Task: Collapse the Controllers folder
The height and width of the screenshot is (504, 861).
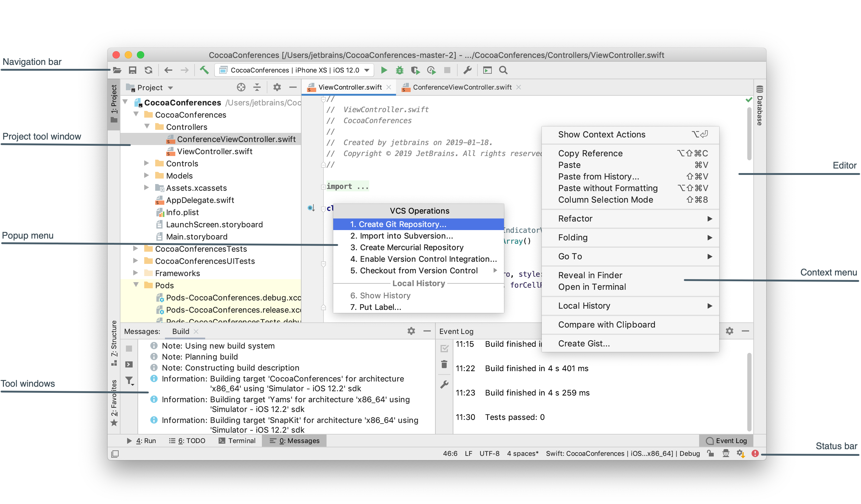Action: [x=147, y=126]
